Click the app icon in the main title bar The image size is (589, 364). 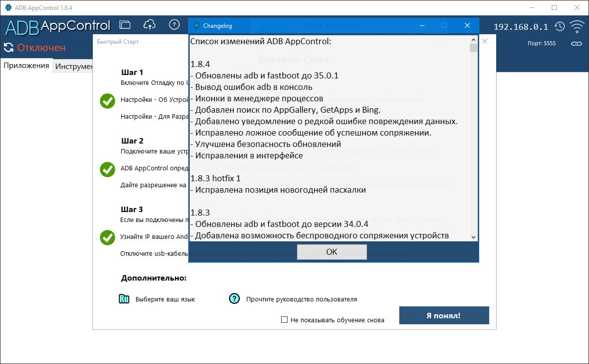click(8, 7)
